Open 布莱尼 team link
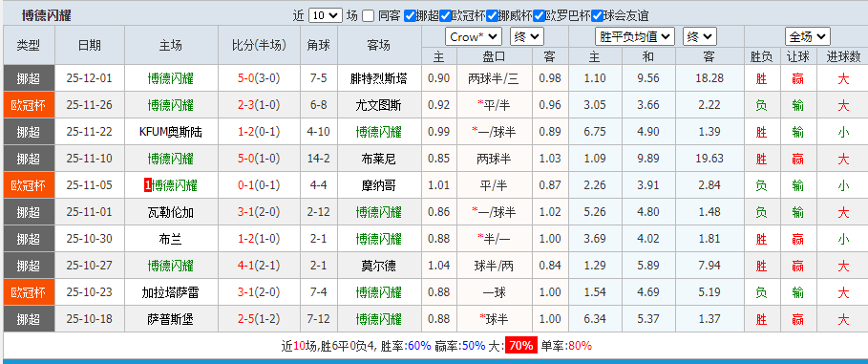868x364 pixels. point(379,159)
